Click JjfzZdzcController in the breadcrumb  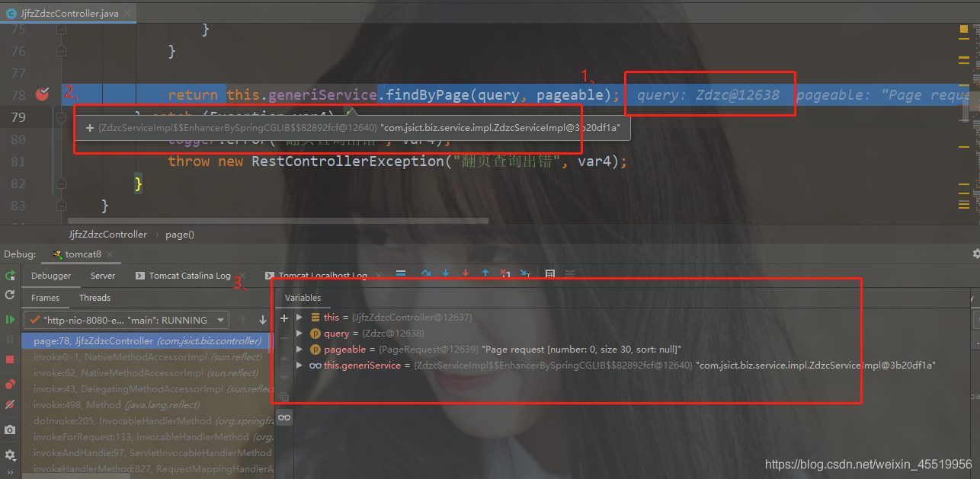(x=107, y=235)
